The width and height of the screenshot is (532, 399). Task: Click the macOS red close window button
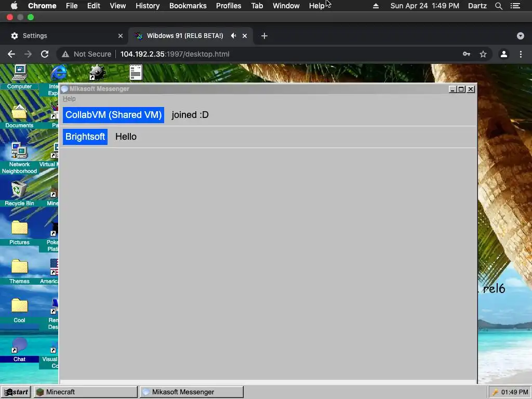10,17
